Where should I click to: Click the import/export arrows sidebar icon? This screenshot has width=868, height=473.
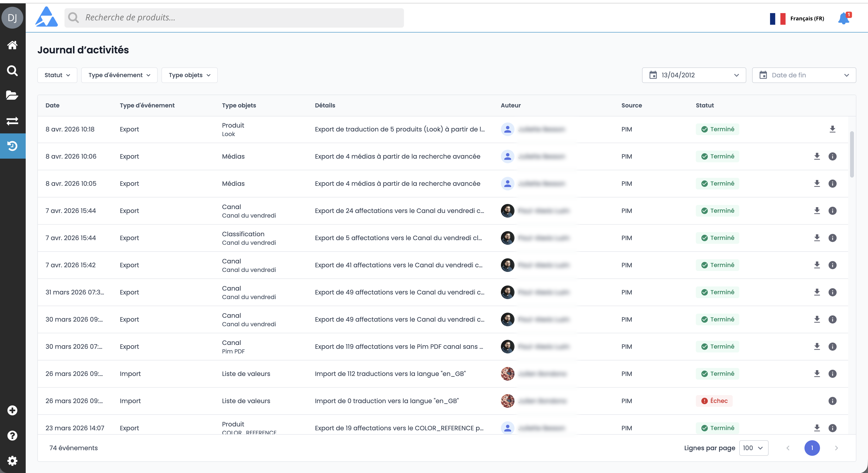[x=12, y=121]
